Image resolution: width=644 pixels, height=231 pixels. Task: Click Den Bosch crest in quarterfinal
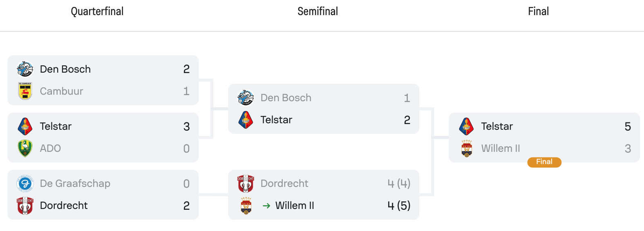pyautogui.click(x=25, y=69)
